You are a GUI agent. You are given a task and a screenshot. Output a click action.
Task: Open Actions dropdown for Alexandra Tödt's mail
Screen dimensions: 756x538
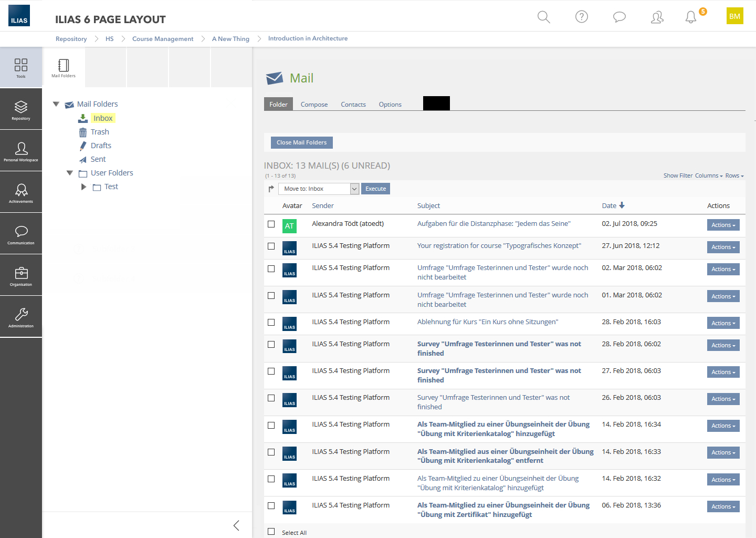point(723,225)
